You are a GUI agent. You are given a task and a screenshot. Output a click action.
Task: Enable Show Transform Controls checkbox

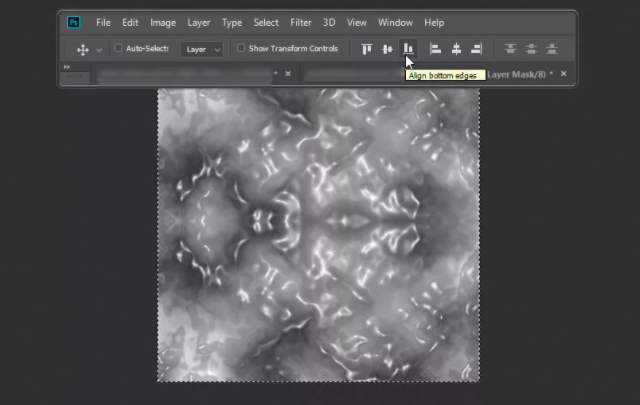[241, 48]
